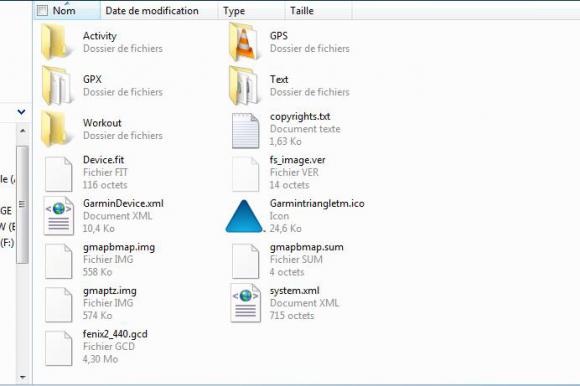Screen dimensions: 580x386
Task: Select the GPX folder icon
Action: (57, 85)
